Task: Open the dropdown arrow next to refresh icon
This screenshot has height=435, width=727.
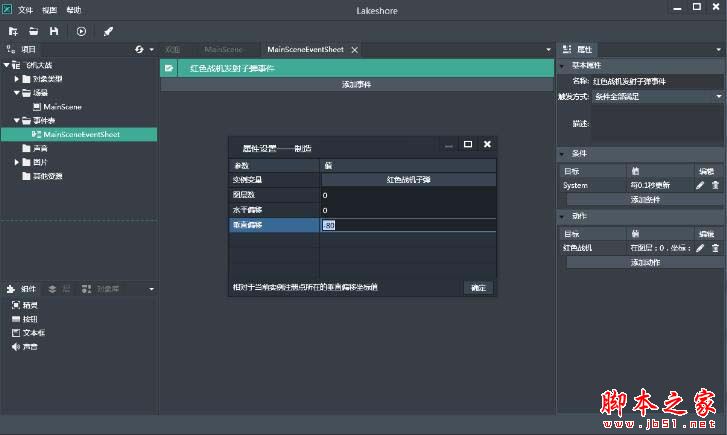Action: click(x=151, y=49)
